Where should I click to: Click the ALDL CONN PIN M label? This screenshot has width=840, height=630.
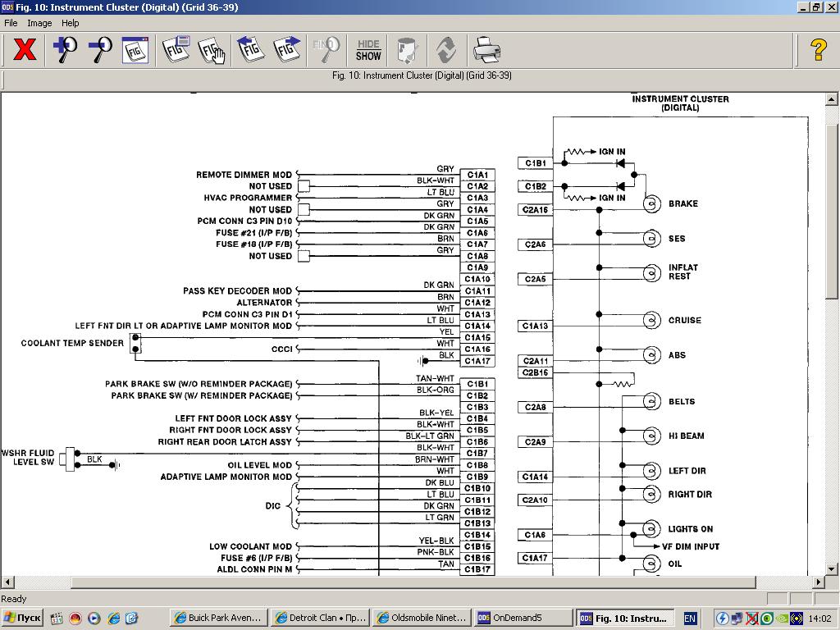(x=254, y=569)
